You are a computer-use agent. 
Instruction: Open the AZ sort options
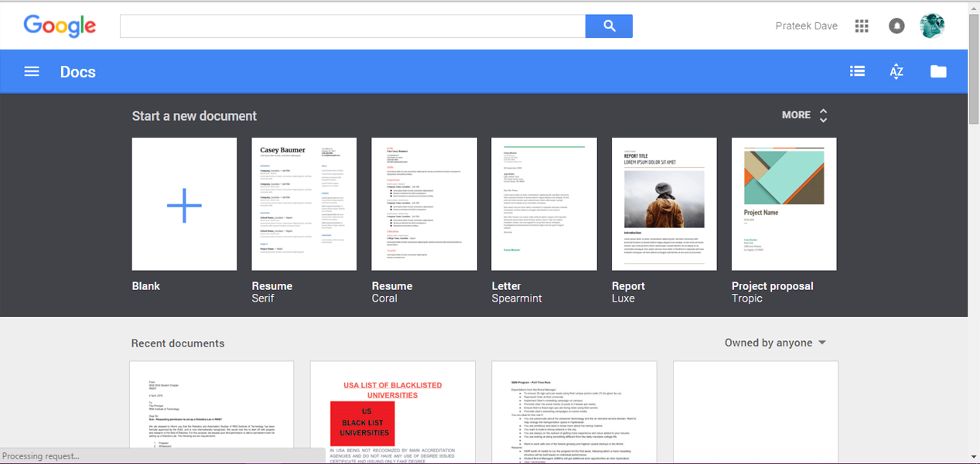896,72
